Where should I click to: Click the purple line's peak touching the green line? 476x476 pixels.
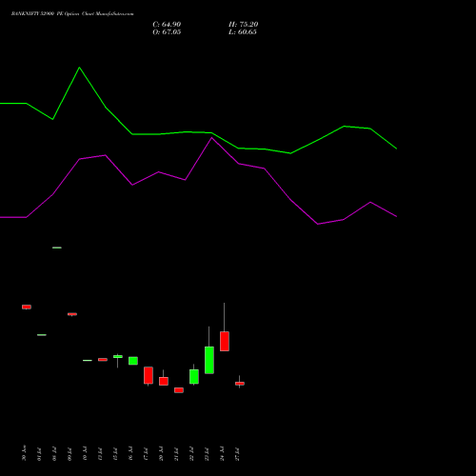tap(211, 137)
